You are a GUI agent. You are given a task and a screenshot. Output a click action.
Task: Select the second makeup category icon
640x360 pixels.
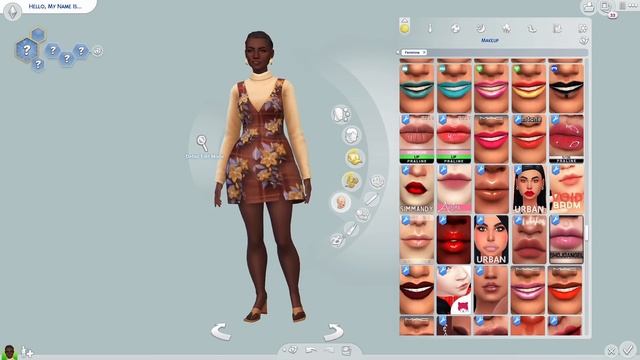(455, 28)
